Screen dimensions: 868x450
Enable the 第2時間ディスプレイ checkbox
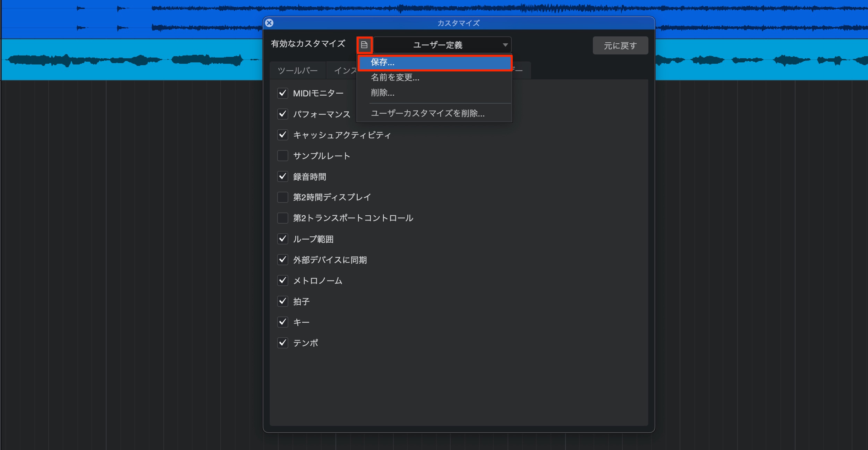tap(283, 197)
